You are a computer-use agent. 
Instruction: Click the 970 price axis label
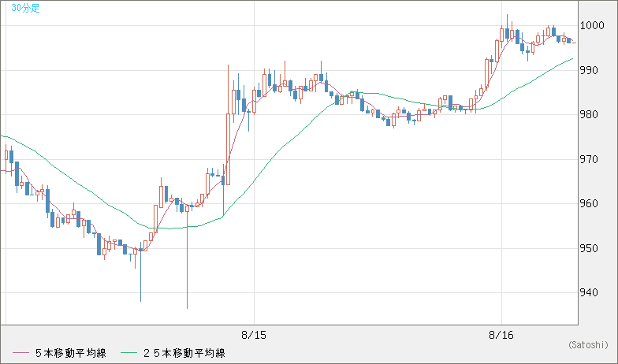click(590, 159)
